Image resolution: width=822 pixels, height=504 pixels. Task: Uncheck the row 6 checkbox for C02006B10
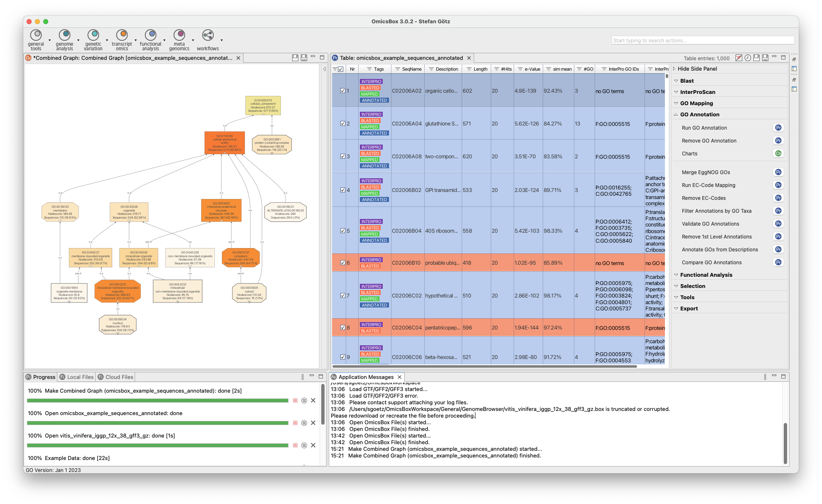tap(343, 263)
